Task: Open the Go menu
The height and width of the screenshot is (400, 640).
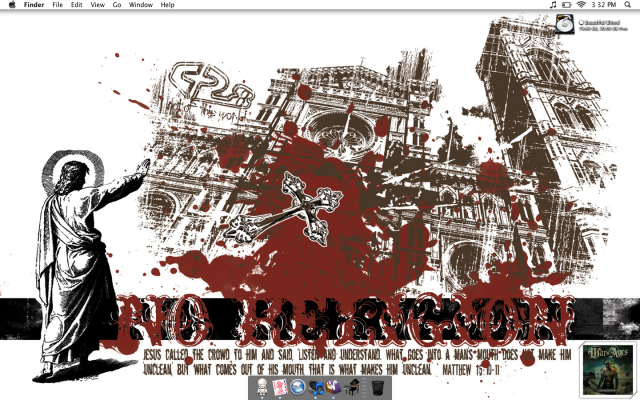Action: (x=117, y=5)
